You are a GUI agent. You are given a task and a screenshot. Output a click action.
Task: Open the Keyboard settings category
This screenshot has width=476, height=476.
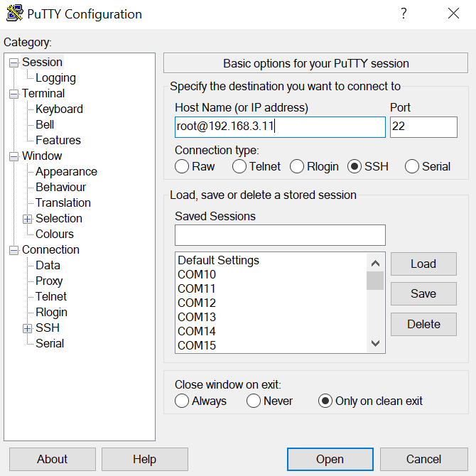[59, 109]
